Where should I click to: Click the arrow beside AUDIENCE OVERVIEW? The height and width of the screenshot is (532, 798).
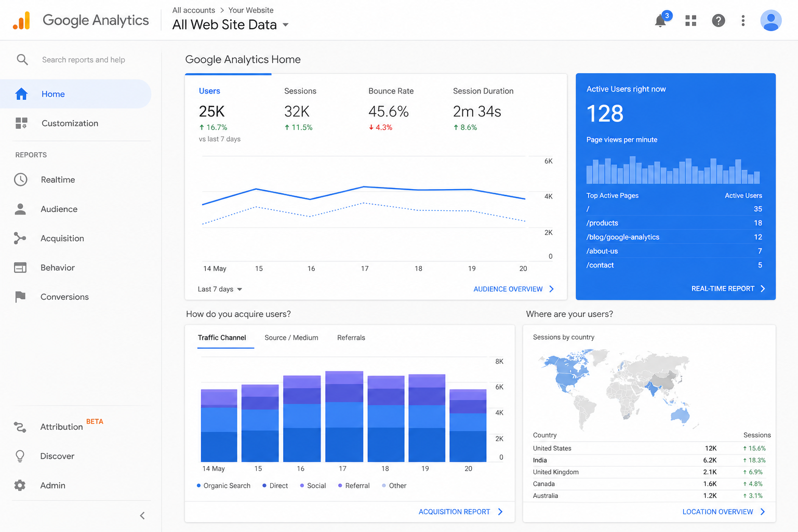coord(552,289)
